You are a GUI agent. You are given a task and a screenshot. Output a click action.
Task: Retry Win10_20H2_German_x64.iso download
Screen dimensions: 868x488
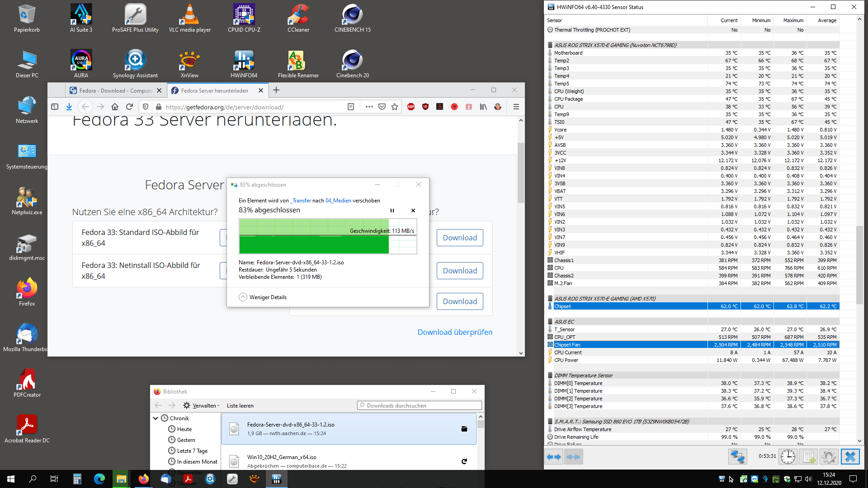[464, 461]
